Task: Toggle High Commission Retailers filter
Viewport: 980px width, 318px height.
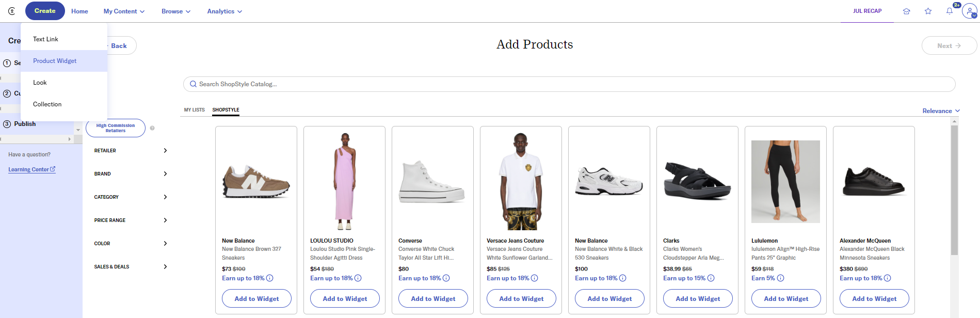Action: tap(116, 128)
